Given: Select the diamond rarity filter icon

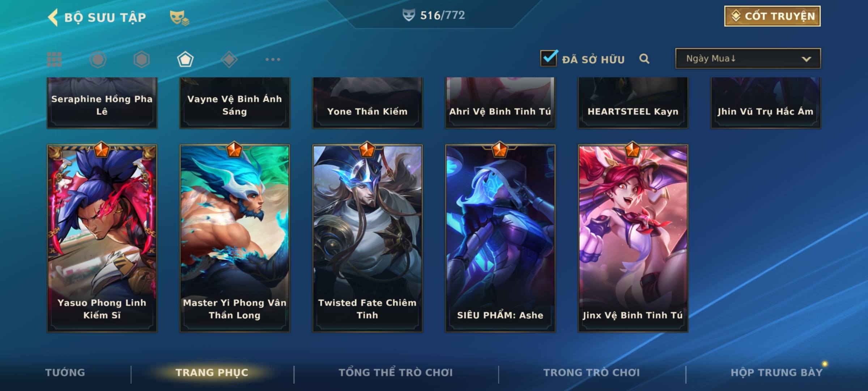Looking at the screenshot, I should [229, 59].
